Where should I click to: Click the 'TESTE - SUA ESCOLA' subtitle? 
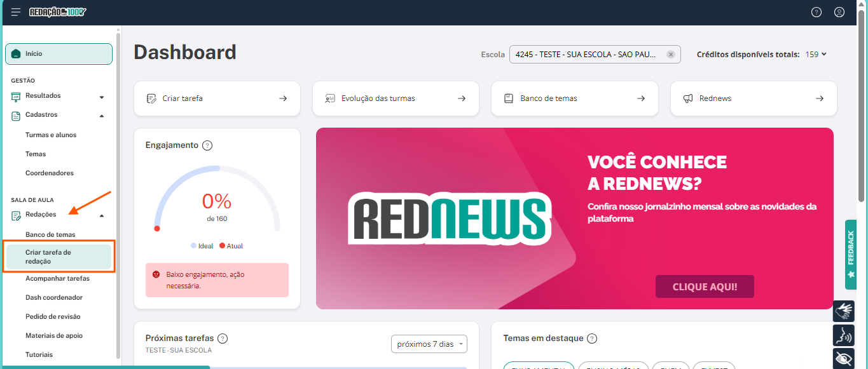179,351
